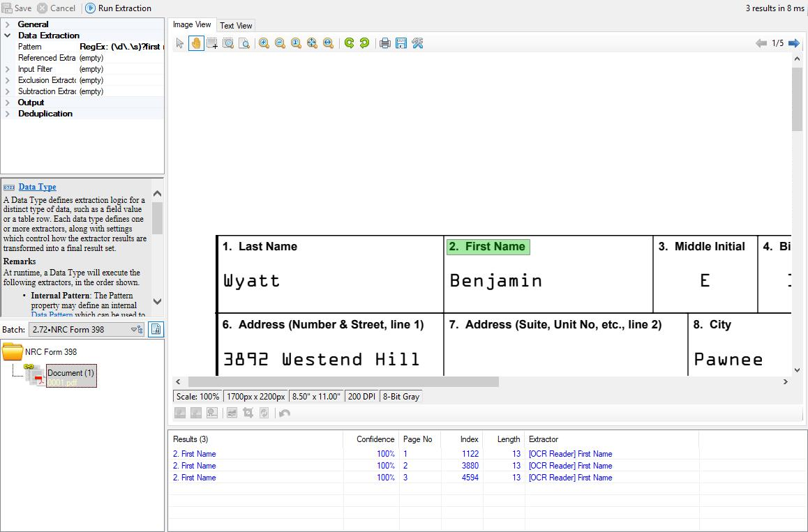This screenshot has height=532, width=808.
Task: Rotate the image counterclockwise
Action: coord(349,43)
